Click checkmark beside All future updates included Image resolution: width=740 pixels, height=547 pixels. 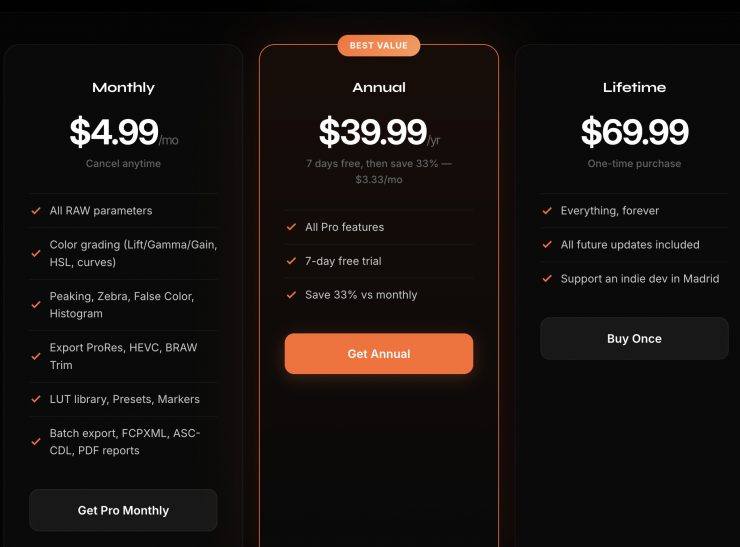coord(547,245)
